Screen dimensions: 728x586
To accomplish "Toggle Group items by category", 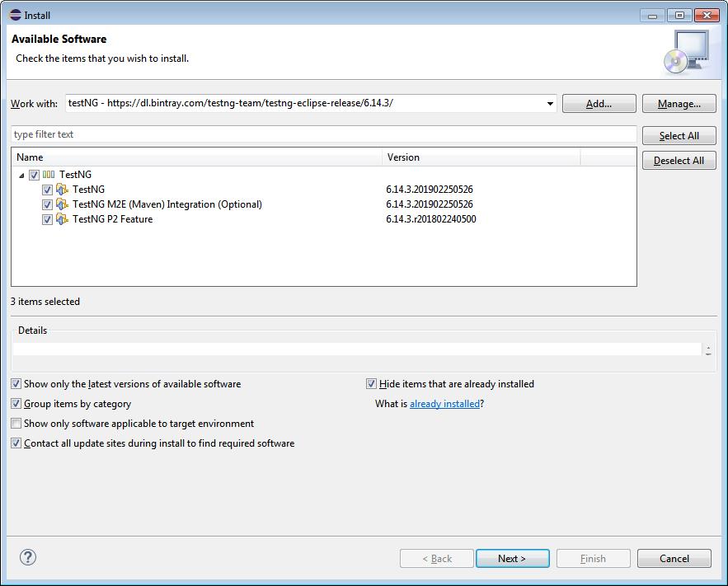I will (16, 404).
